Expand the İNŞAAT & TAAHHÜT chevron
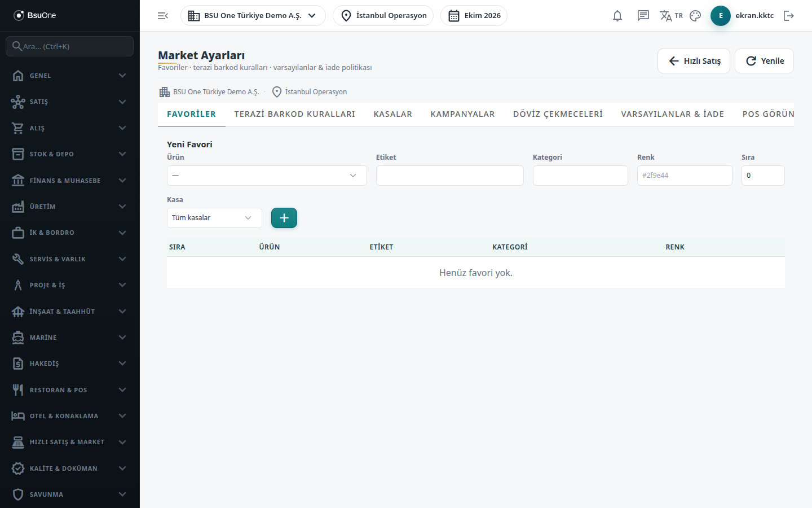This screenshot has width=812, height=508. click(x=122, y=312)
